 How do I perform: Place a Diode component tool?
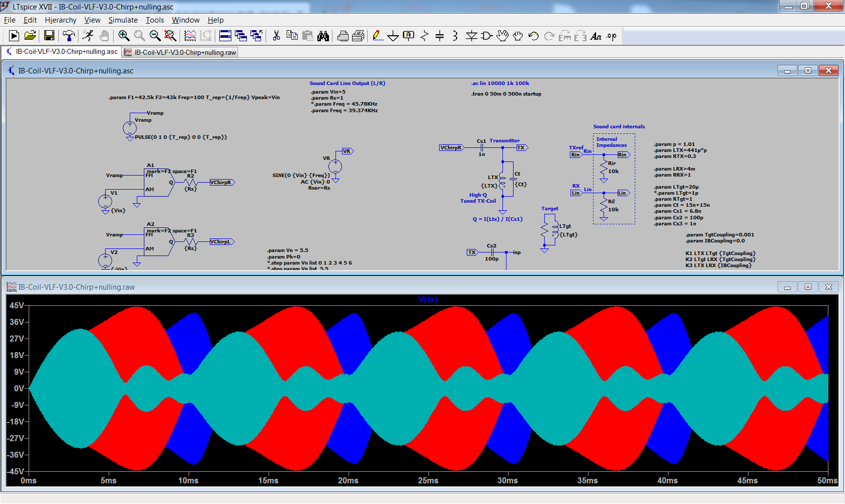(471, 36)
